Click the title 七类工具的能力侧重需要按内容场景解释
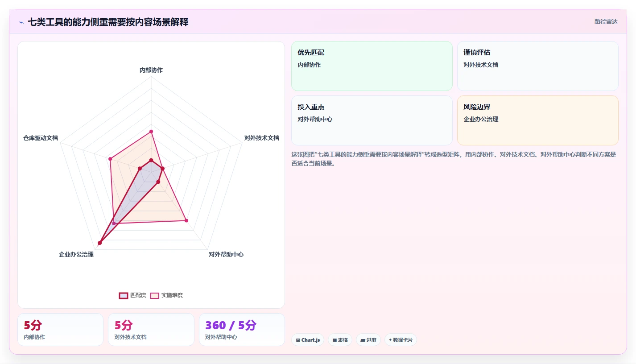The width and height of the screenshot is (636, 364). pyautogui.click(x=108, y=22)
